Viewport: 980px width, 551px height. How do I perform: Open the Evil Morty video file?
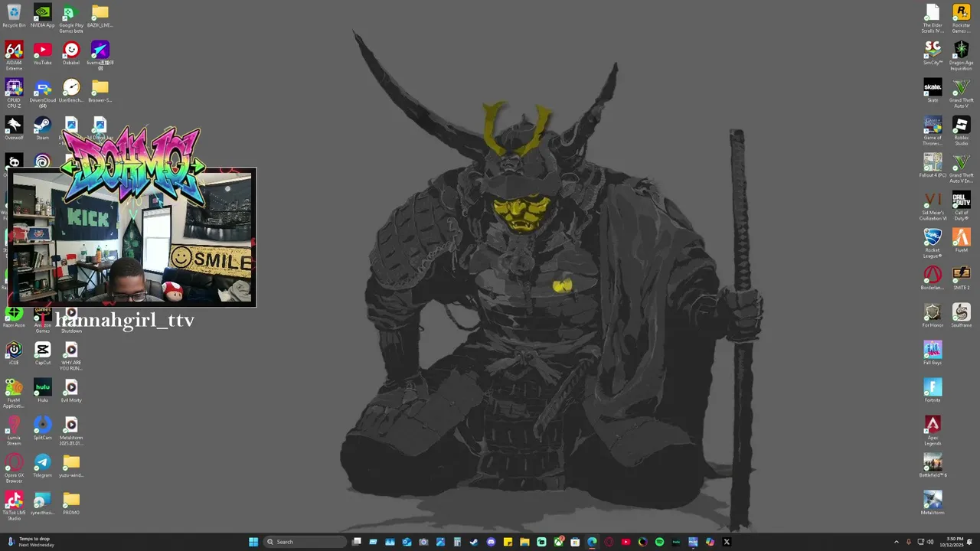click(x=71, y=391)
